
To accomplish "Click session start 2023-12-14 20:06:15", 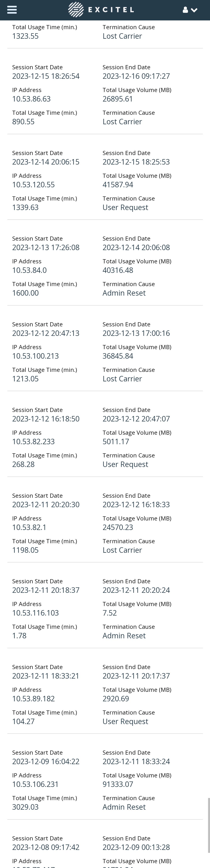I will coord(46,162).
